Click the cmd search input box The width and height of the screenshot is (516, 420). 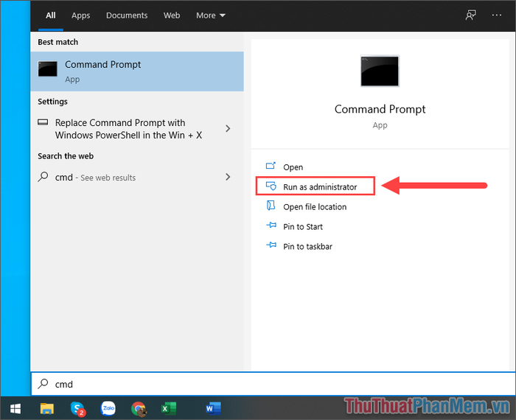pyautogui.click(x=273, y=384)
